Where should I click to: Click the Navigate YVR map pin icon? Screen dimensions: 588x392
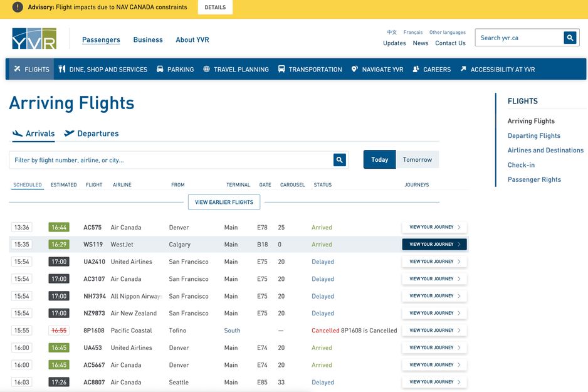tap(355, 70)
